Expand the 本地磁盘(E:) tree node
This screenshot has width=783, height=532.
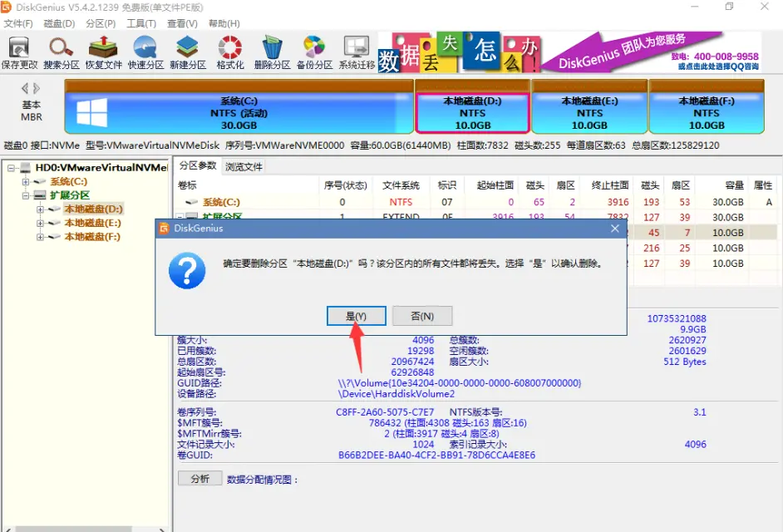[40, 224]
